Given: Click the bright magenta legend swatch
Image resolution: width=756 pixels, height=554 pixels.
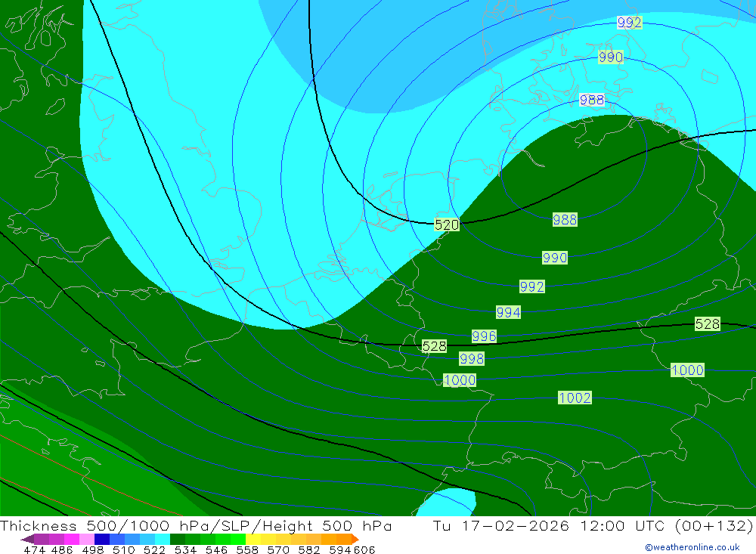Looking at the screenshot, I should click(x=71, y=539).
